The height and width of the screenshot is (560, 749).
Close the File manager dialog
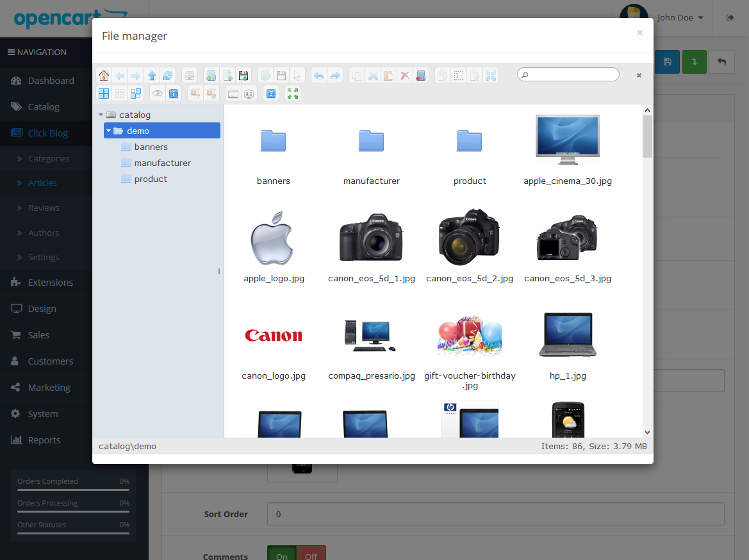639,33
